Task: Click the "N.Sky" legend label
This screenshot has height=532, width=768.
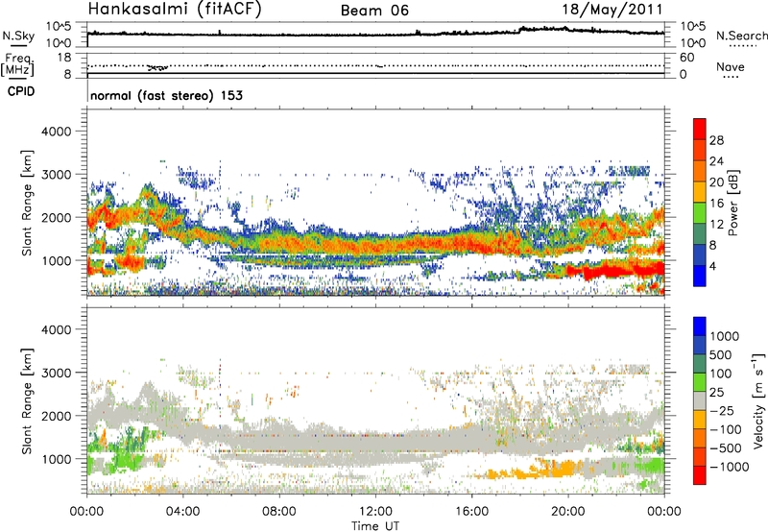Action: (x=18, y=36)
